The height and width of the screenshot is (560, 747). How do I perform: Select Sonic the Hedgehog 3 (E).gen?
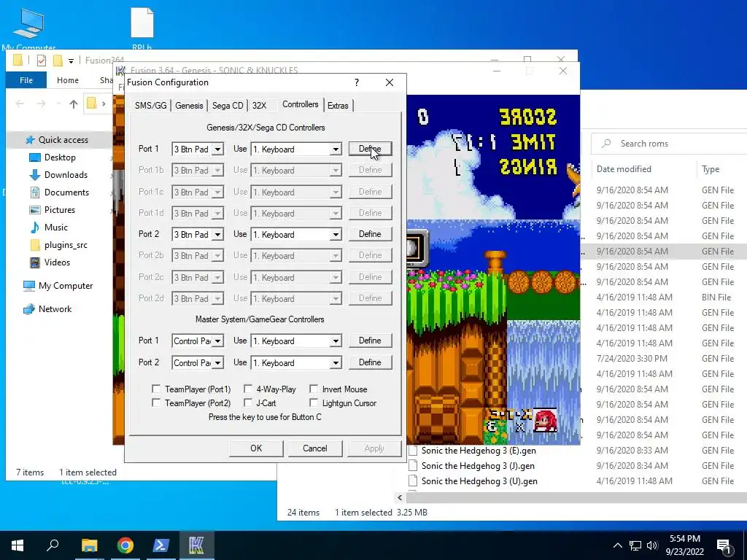tap(479, 451)
